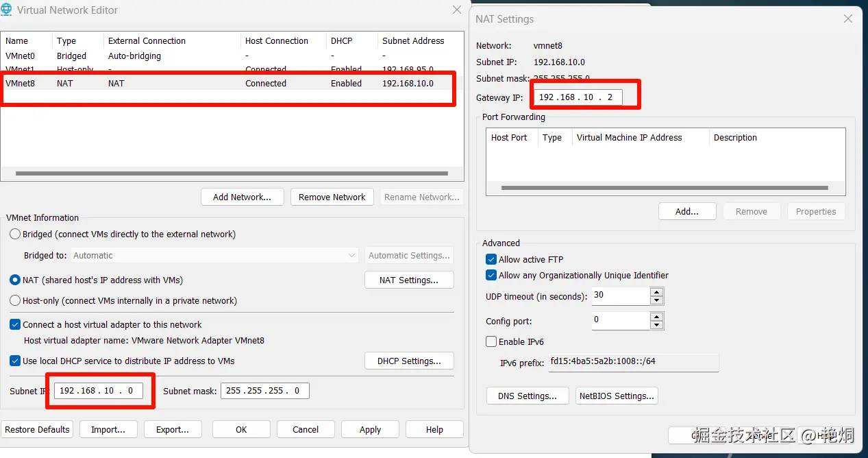
Task: Select the VMnet0 Bridged row
Action: (x=232, y=56)
